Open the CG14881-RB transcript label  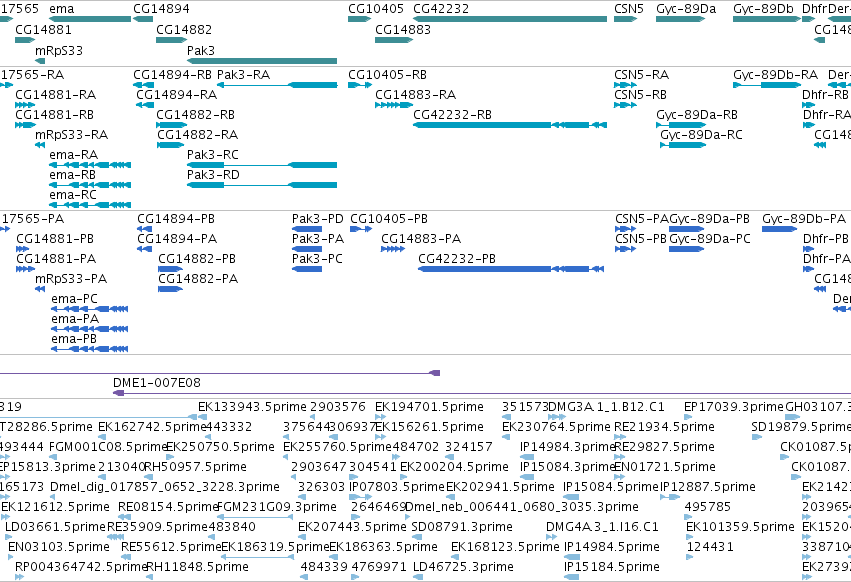coord(54,115)
